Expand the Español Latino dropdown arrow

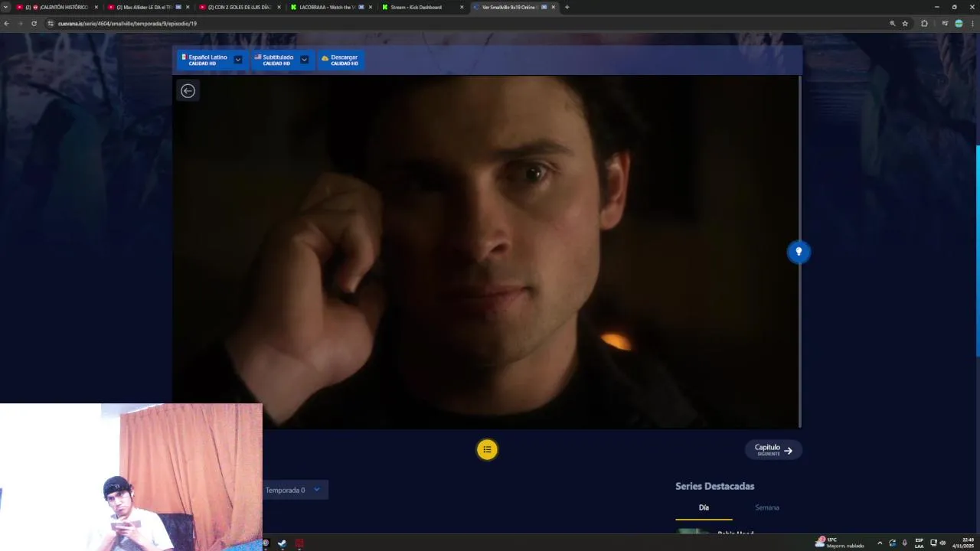point(238,60)
